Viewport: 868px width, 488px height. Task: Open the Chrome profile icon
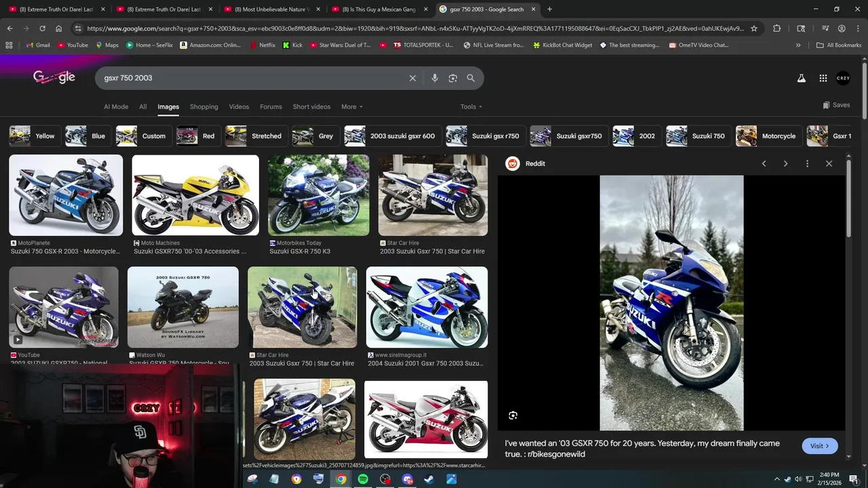click(x=842, y=28)
